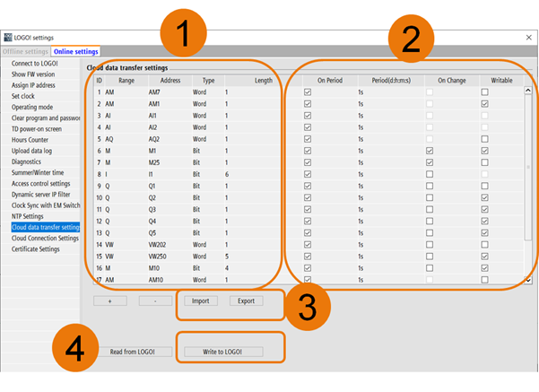Open Certificate Settings entry

[35, 249]
